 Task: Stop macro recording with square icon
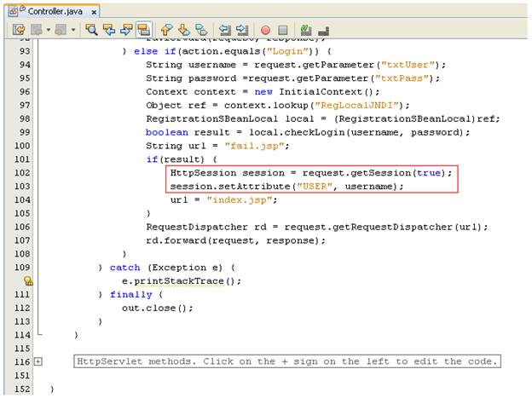pyautogui.click(x=283, y=30)
